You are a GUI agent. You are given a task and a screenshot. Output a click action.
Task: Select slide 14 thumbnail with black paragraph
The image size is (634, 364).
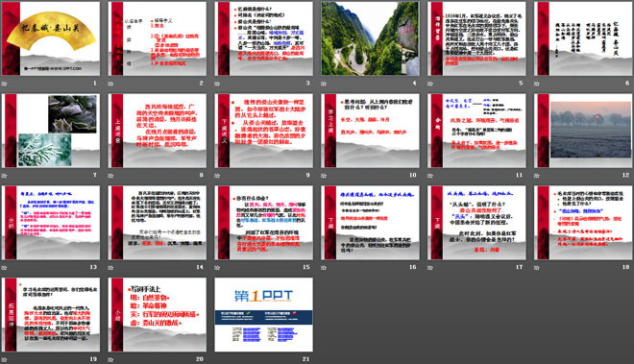pyautogui.click(x=157, y=223)
